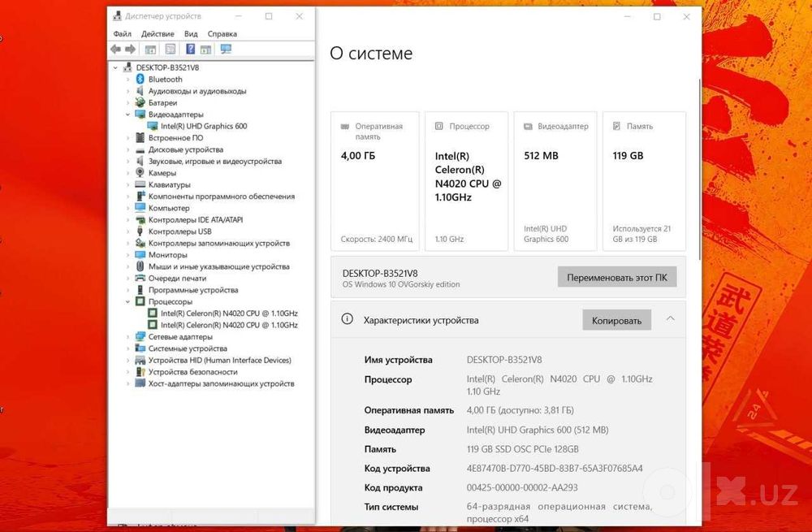
Task: Click the Видеоадаптер card icon
Action: pyautogui.click(x=529, y=127)
